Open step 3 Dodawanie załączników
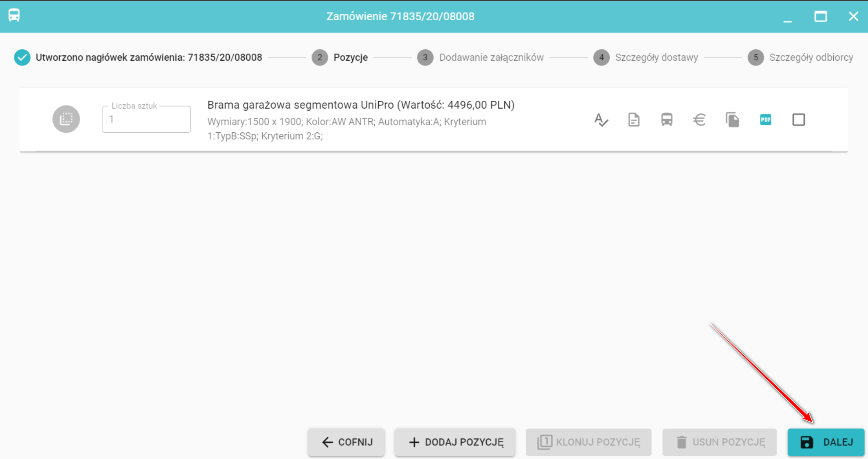The height and width of the screenshot is (459, 868). (x=481, y=58)
